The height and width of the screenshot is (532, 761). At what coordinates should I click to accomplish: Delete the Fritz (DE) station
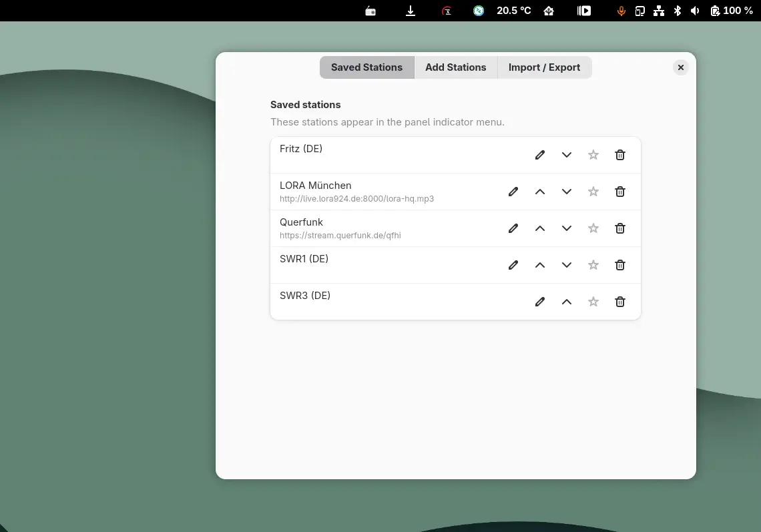click(620, 155)
